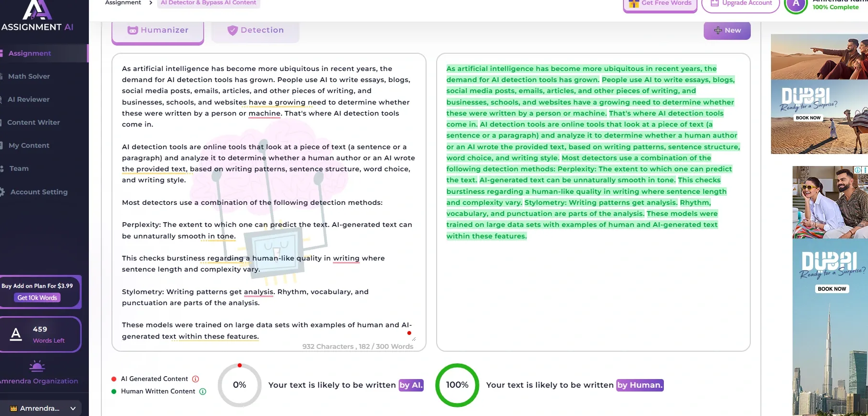Screen dimensions: 868x416
Task: Click the Human Written Content info icon
Action: [x=203, y=392]
